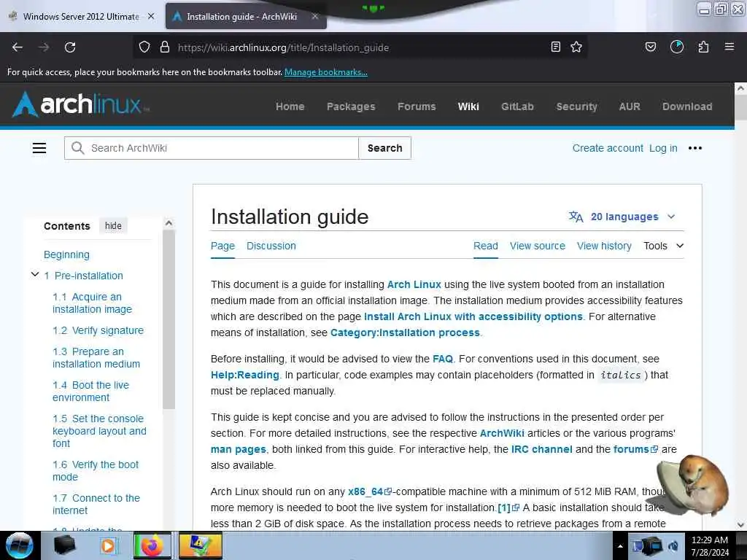747x560 pixels.
Task: Click the Create account link
Action: click(608, 148)
